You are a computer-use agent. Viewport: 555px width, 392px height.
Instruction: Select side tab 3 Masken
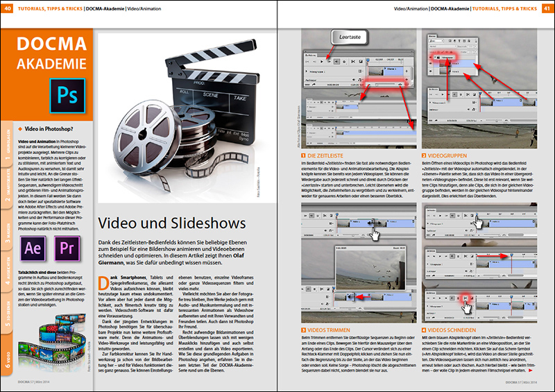7,231
